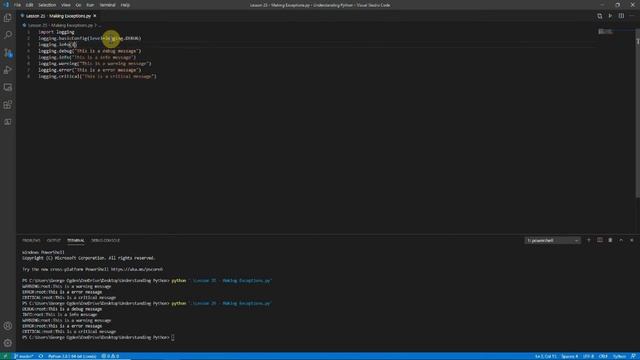Click the VS Code logo icon
The image size is (640, 360).
coord(6,5)
